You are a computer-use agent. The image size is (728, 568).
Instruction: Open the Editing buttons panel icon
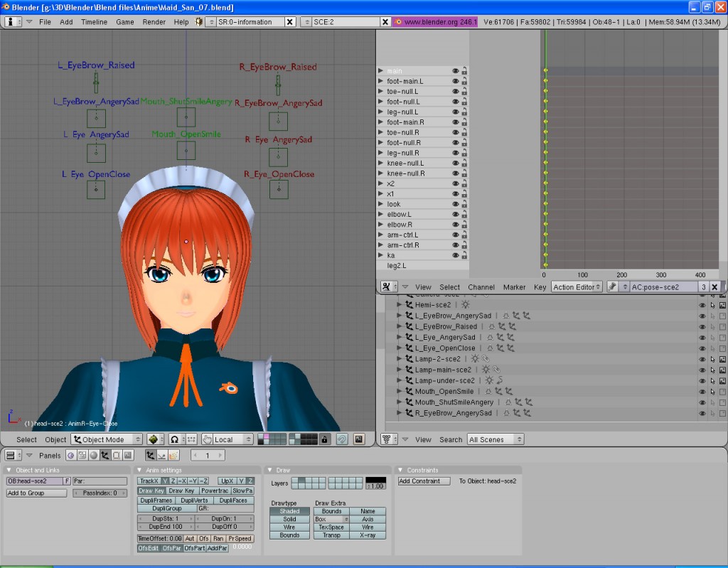coord(114,455)
